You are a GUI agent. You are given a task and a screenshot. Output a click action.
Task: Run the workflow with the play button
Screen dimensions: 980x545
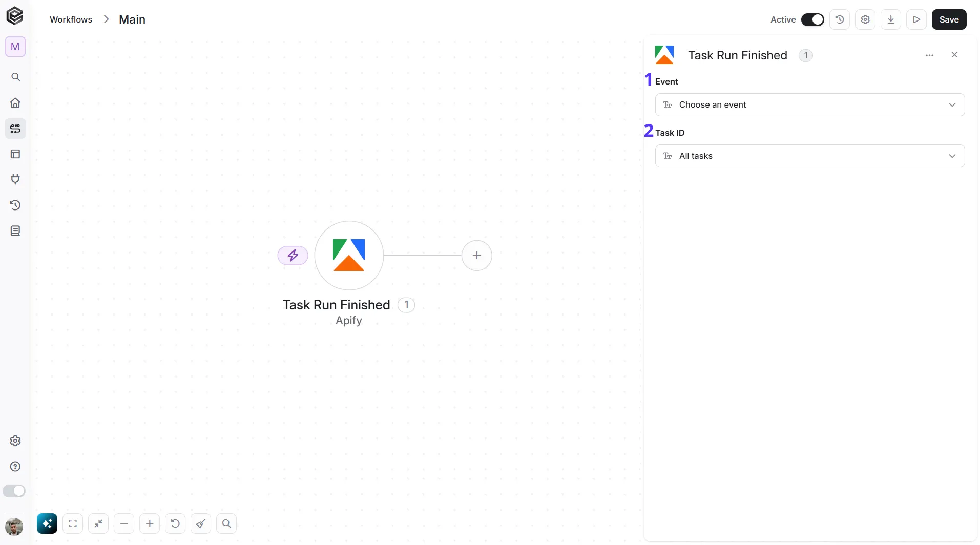click(x=916, y=19)
